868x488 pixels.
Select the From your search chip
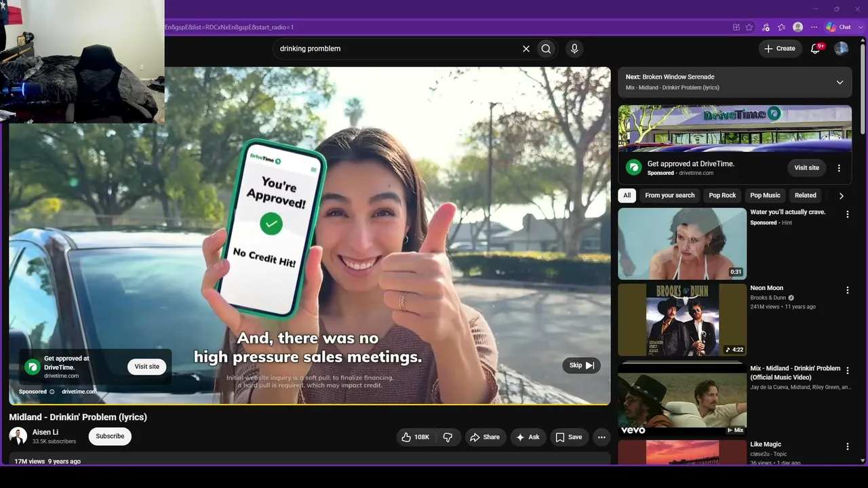[670, 195]
